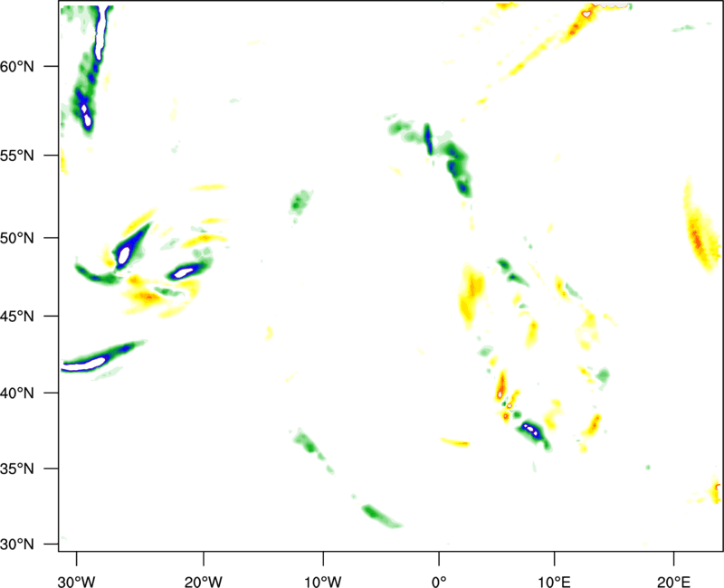
Task: Select the 20°W longitude label
Action: tap(203, 582)
